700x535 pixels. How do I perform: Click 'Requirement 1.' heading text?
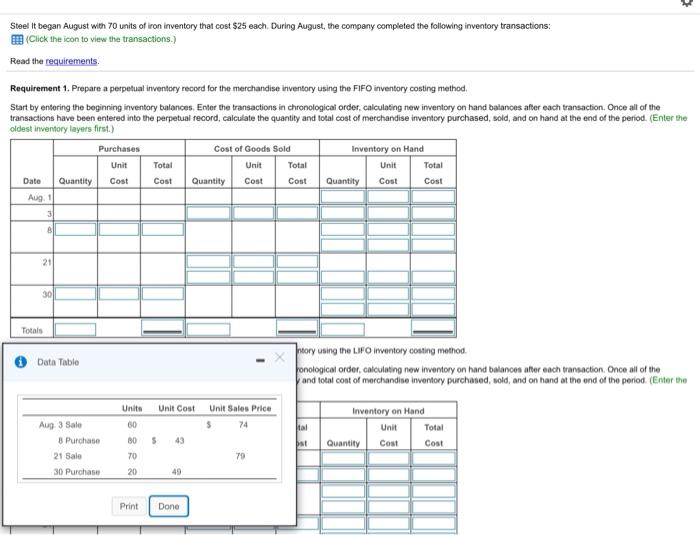coord(39,88)
